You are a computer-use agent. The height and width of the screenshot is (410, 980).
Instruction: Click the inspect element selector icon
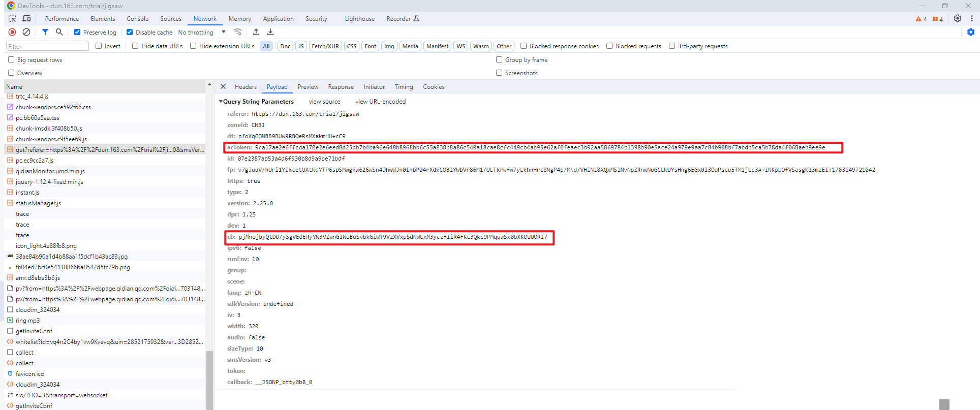click(12, 19)
